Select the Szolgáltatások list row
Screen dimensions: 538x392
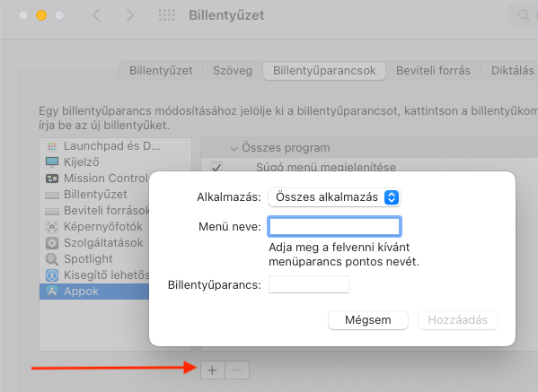(94, 243)
